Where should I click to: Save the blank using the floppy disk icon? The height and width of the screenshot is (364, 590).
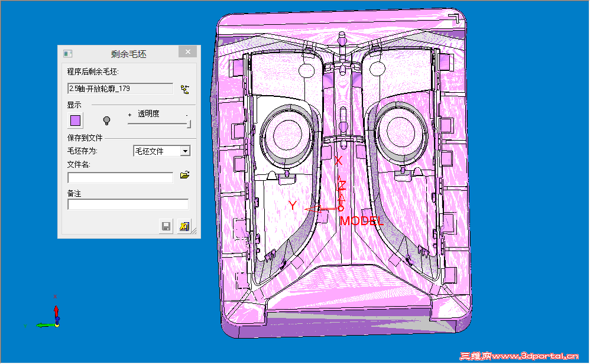click(166, 225)
